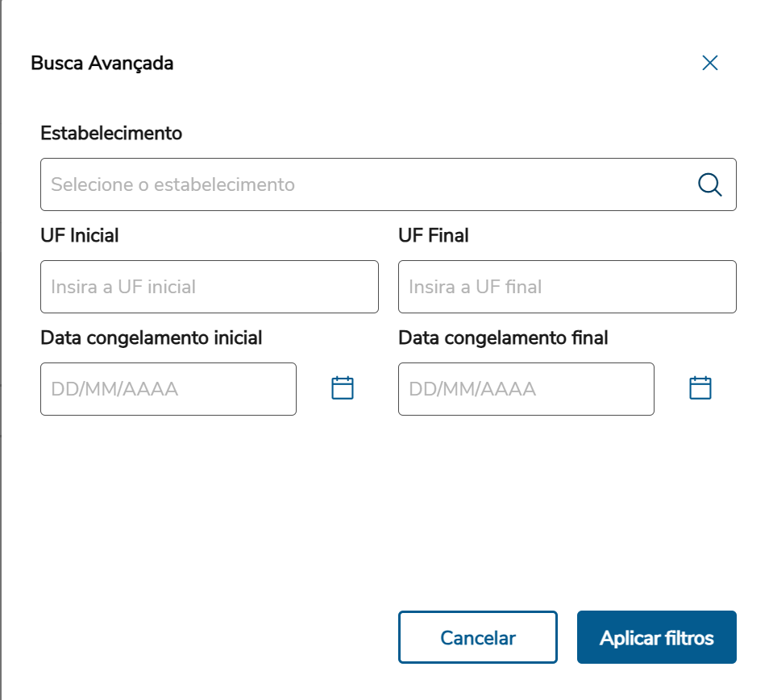Open calendar for Data congelamento final
The image size is (773, 700).
click(x=700, y=388)
